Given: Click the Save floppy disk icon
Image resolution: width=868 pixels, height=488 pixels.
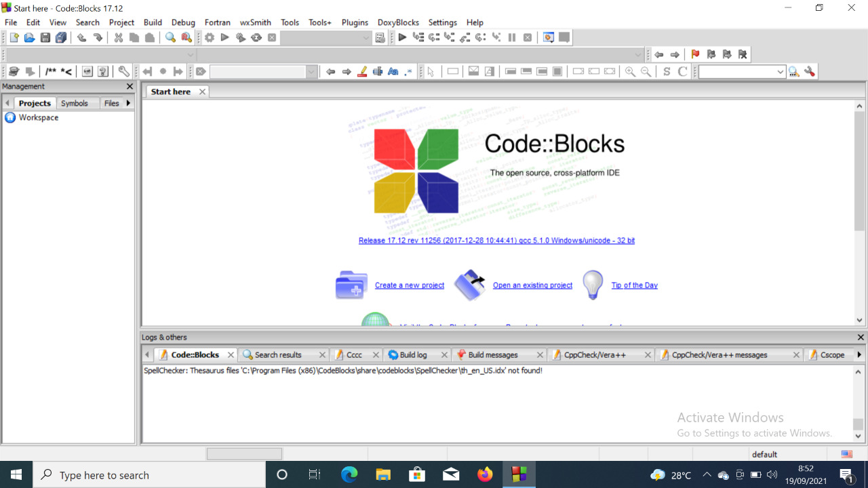Looking at the screenshot, I should 45,38.
